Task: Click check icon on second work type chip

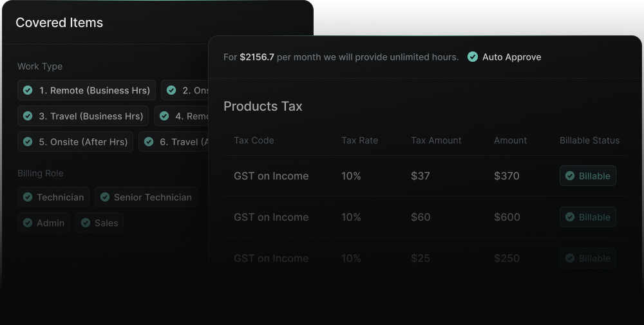Action: point(171,91)
